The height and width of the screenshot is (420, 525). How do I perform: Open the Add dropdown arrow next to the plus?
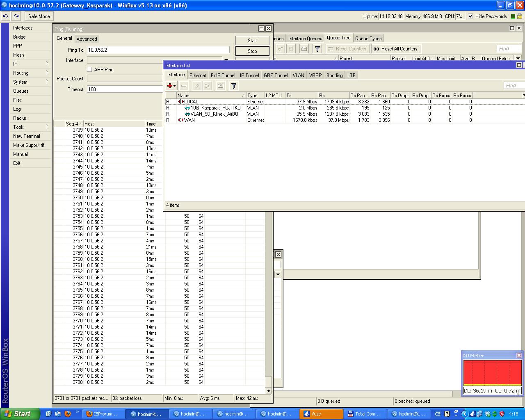(x=175, y=86)
